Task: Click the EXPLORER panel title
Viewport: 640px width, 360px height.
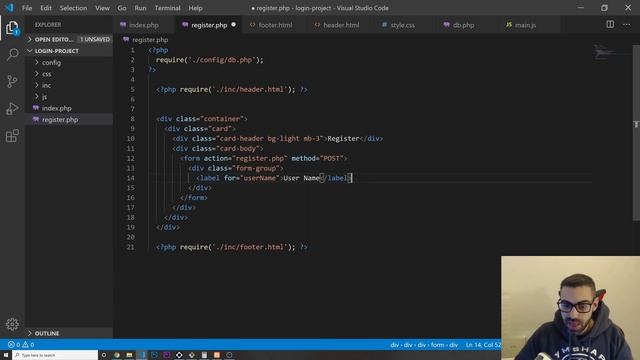Action: click(48, 25)
